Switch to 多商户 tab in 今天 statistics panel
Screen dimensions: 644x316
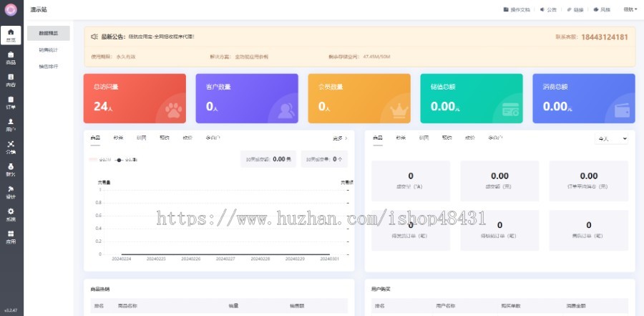(495, 138)
